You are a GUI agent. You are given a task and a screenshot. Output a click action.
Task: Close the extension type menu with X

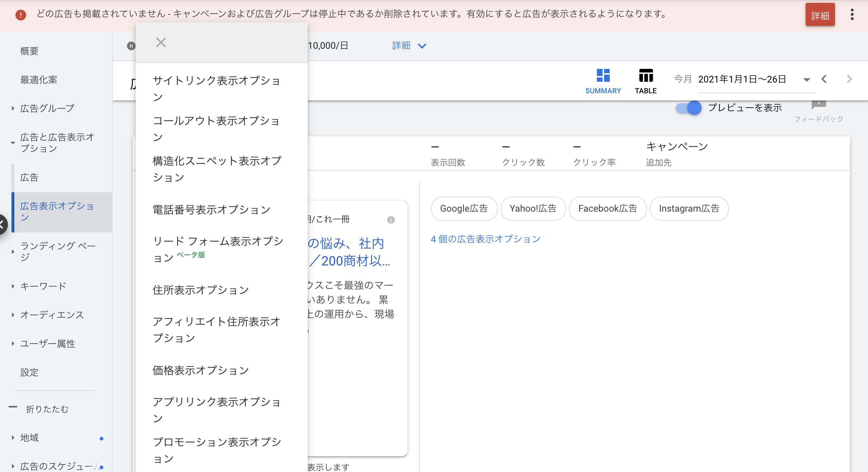click(161, 43)
